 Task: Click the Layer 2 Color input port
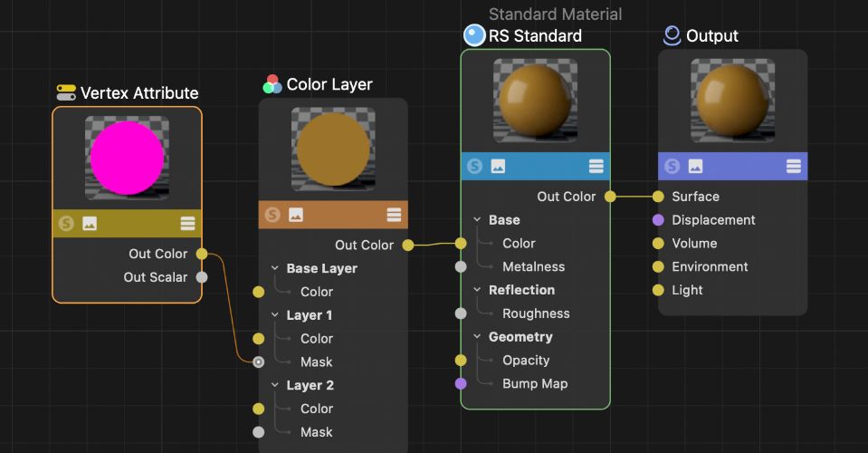point(259,409)
